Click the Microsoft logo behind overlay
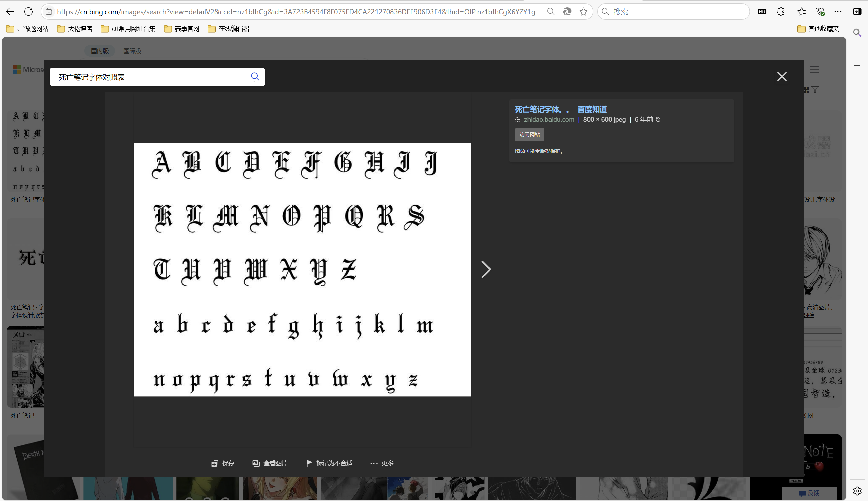 click(x=28, y=69)
